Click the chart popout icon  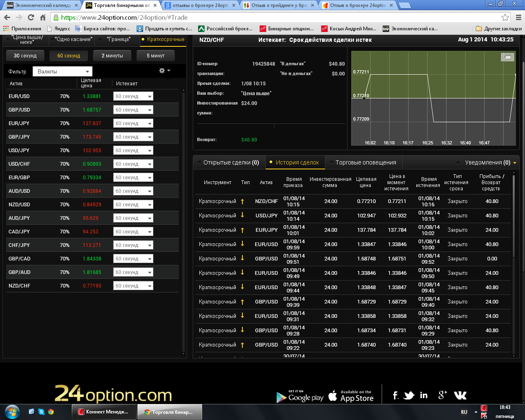(x=507, y=57)
